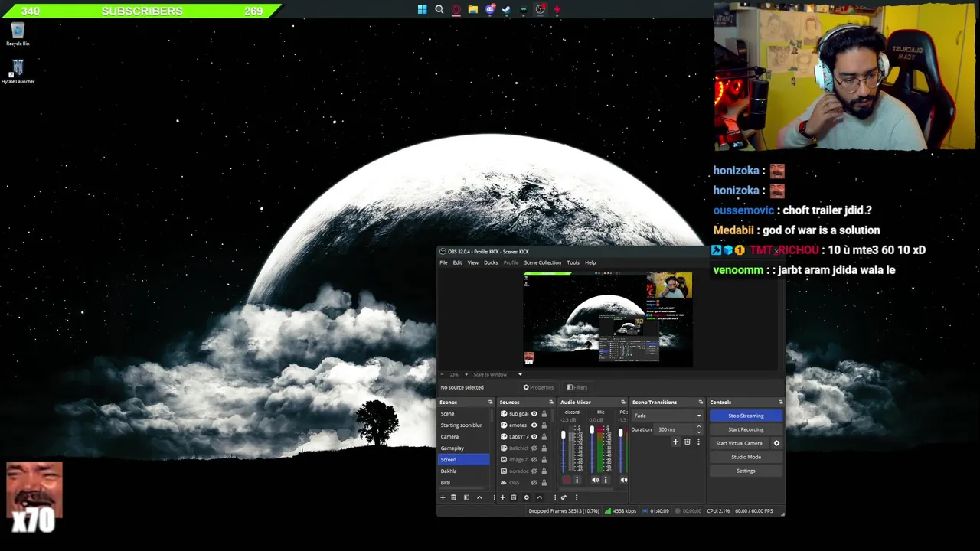Hide the LabsYT source
The width and height of the screenshot is (980, 551).
(x=534, y=437)
